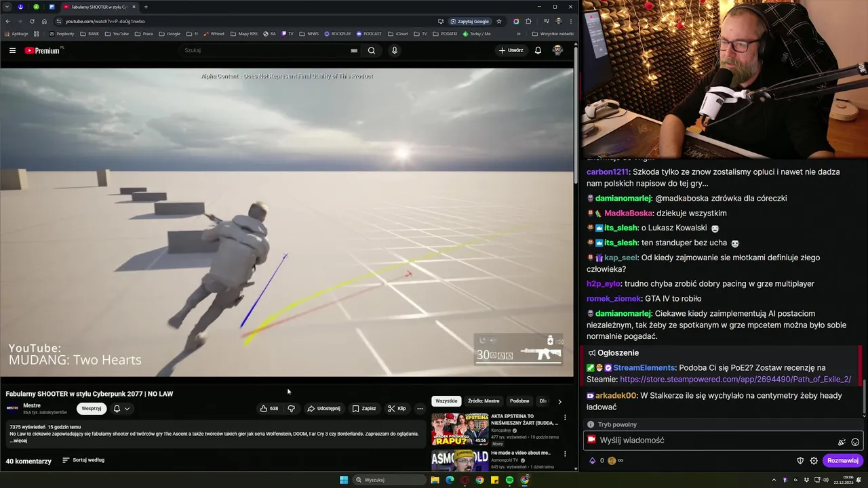
Task: Open the Asmongold TV video thumbnail
Action: pos(460,460)
